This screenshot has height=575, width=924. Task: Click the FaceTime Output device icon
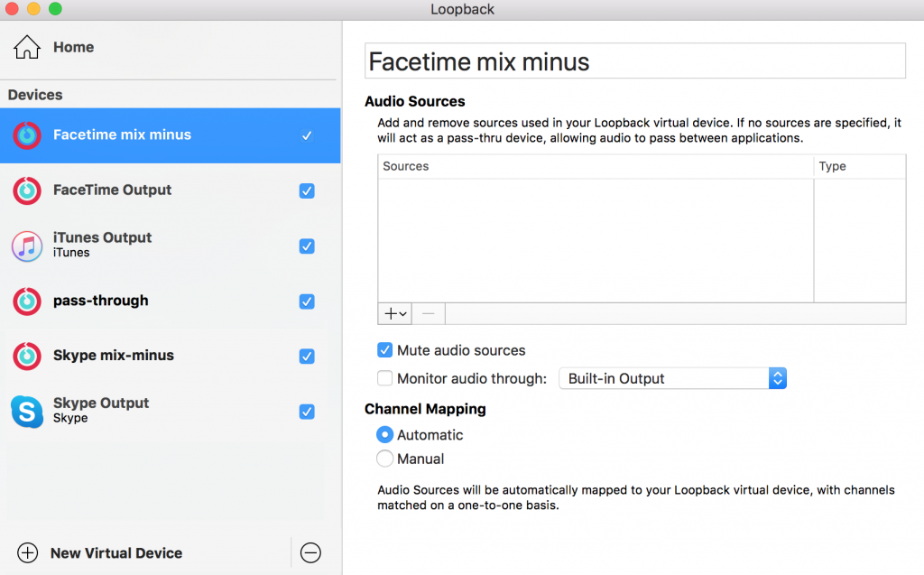point(27,190)
